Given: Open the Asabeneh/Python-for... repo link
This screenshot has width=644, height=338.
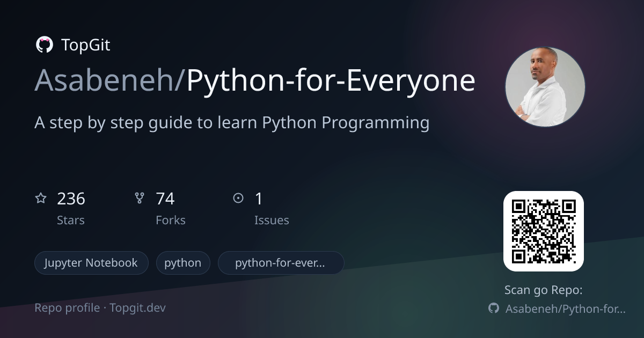Looking at the screenshot, I should 566,308.
